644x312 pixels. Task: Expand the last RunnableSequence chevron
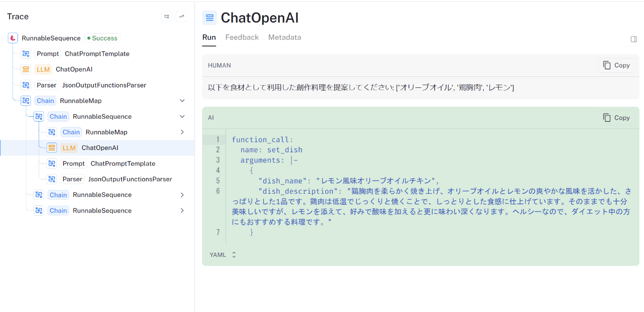182,210
